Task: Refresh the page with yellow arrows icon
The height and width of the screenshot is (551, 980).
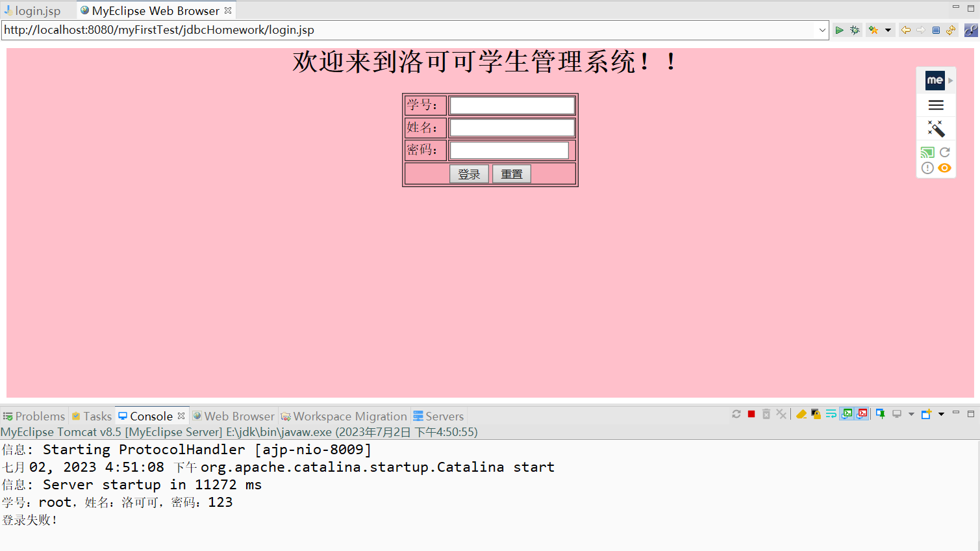Action: 951,30
